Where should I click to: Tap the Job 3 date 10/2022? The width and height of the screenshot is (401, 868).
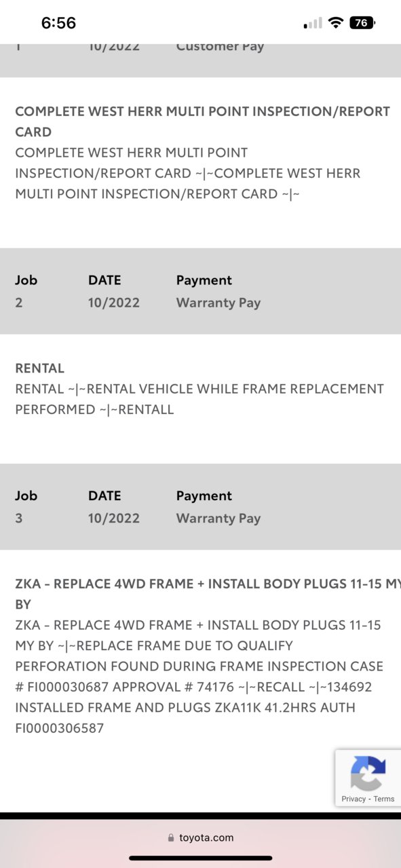point(113,518)
